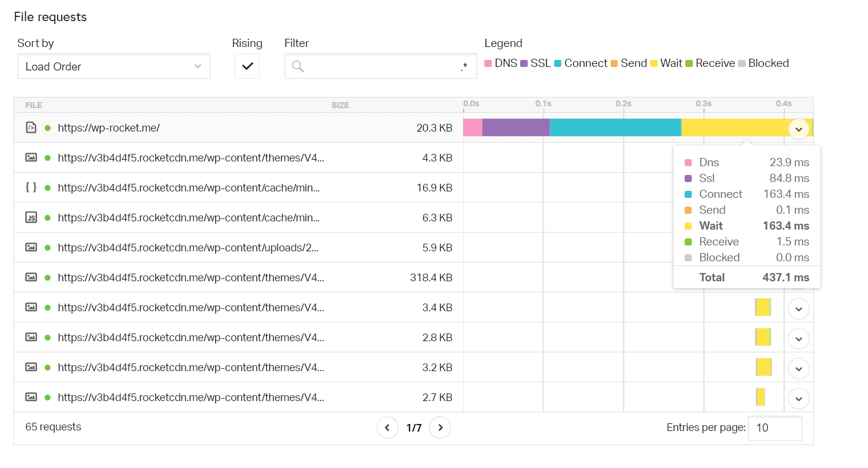Viewport: 868px width, 468px height.
Task: Click the regex .* icon in filter box
Action: (x=464, y=66)
